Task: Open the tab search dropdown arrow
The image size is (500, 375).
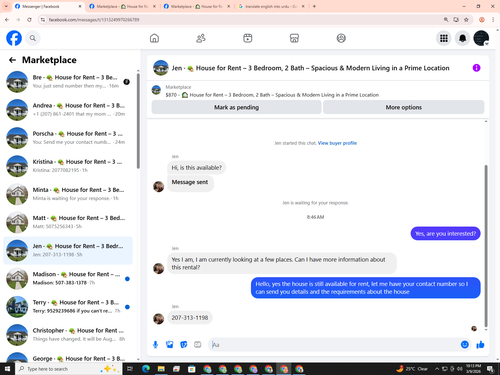Action: tap(6, 6)
